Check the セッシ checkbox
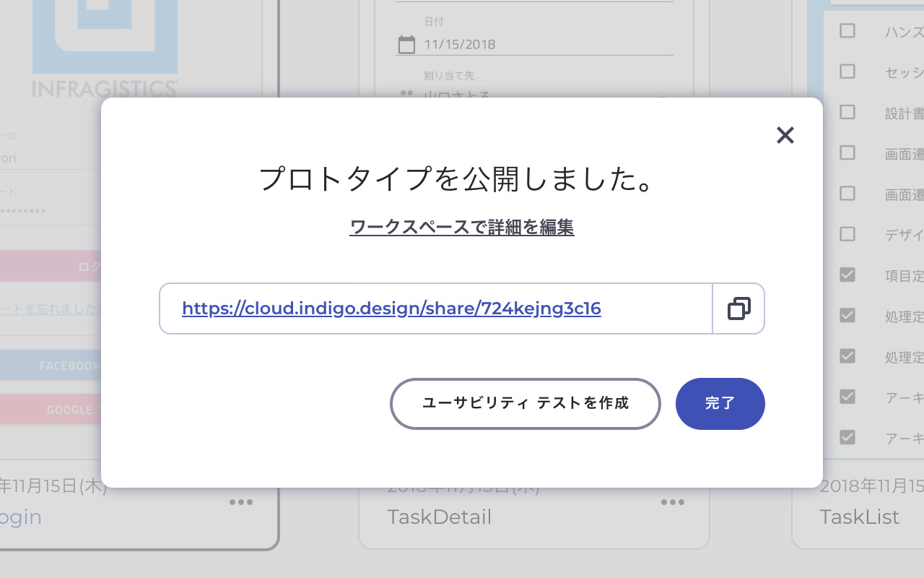Viewport: 924px width, 578px height. (x=847, y=72)
